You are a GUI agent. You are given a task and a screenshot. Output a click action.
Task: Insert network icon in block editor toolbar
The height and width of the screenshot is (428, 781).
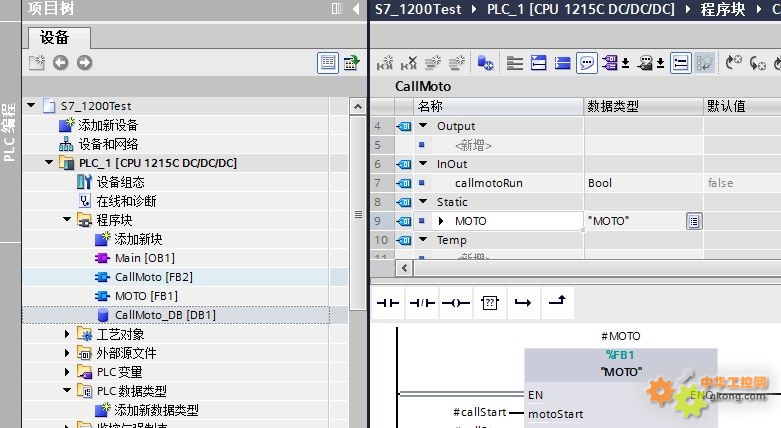tap(385, 63)
